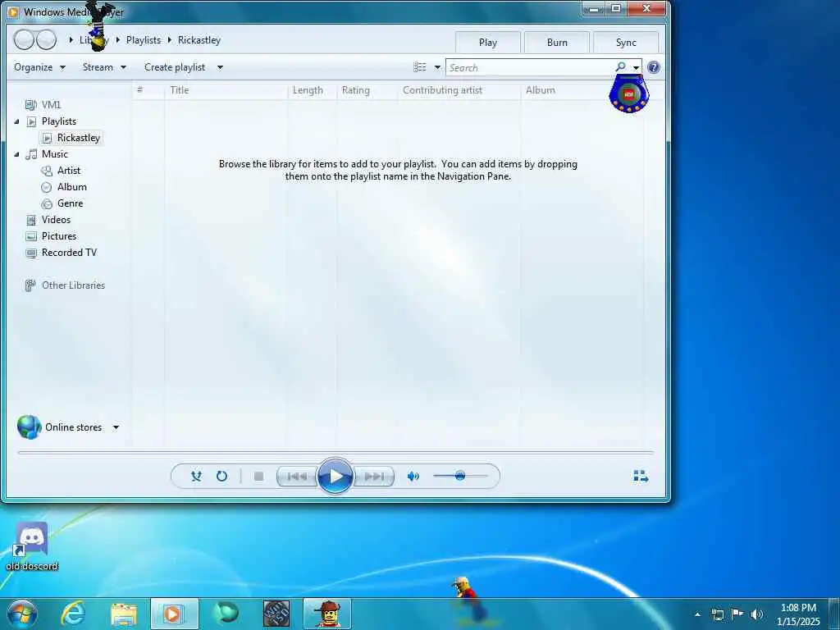Click the volume slider handle
The height and width of the screenshot is (630, 840).
459,476
